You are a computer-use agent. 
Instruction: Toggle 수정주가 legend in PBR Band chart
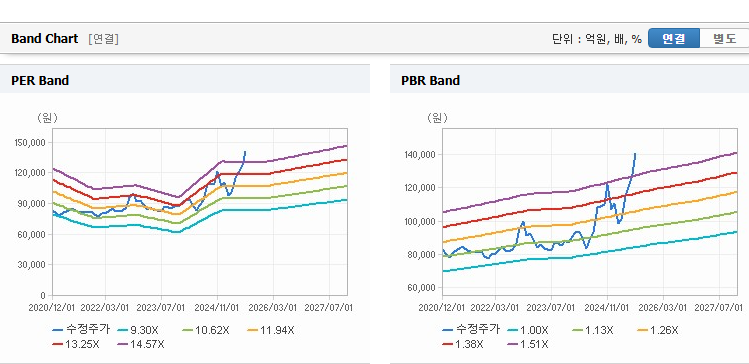[471, 330]
